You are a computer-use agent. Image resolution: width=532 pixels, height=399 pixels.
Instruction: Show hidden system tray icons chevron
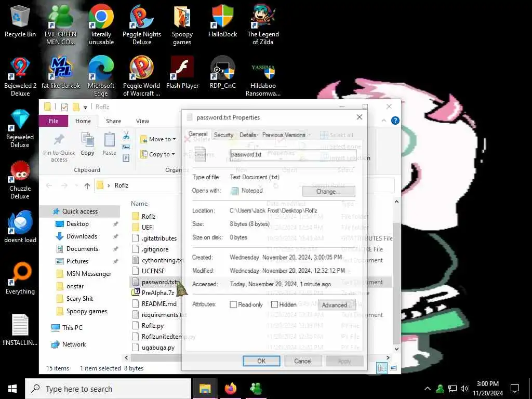coord(428,389)
